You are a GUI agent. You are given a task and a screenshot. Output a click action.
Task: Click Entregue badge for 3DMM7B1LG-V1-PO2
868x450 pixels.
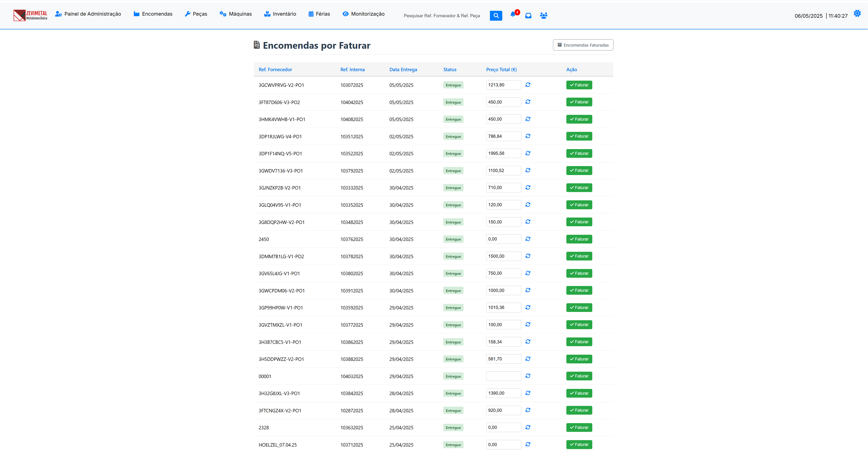point(453,256)
